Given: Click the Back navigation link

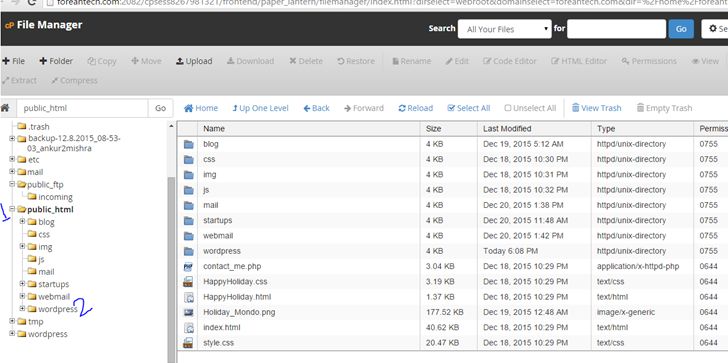Looking at the screenshot, I should tap(317, 108).
